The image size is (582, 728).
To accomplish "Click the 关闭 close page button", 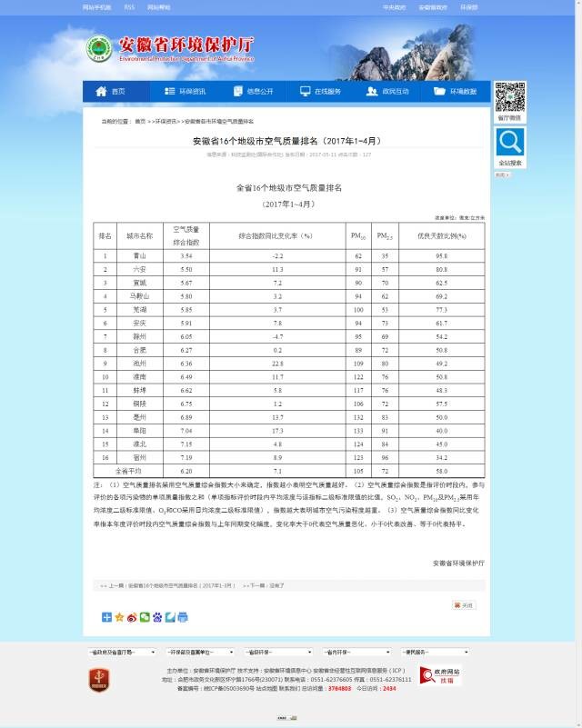I will point(464,604).
